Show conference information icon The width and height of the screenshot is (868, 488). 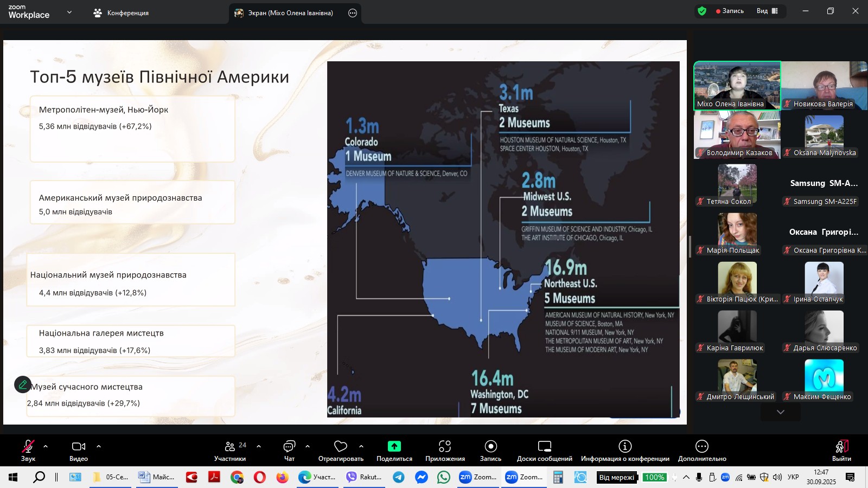pyautogui.click(x=625, y=446)
